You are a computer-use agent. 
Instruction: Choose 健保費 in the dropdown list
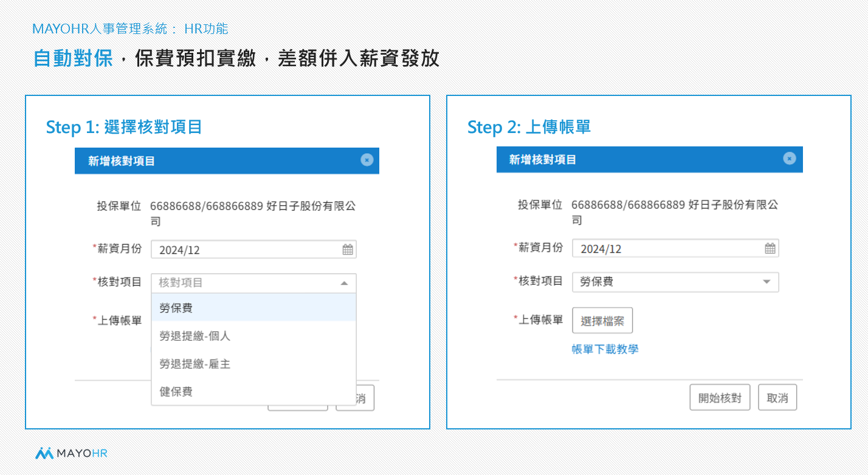click(x=253, y=391)
